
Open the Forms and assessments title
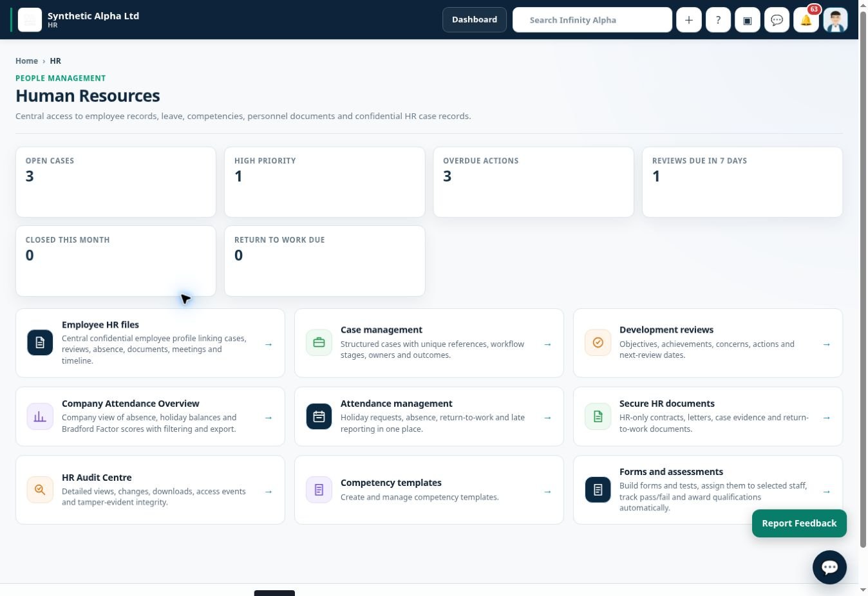pyautogui.click(x=671, y=472)
